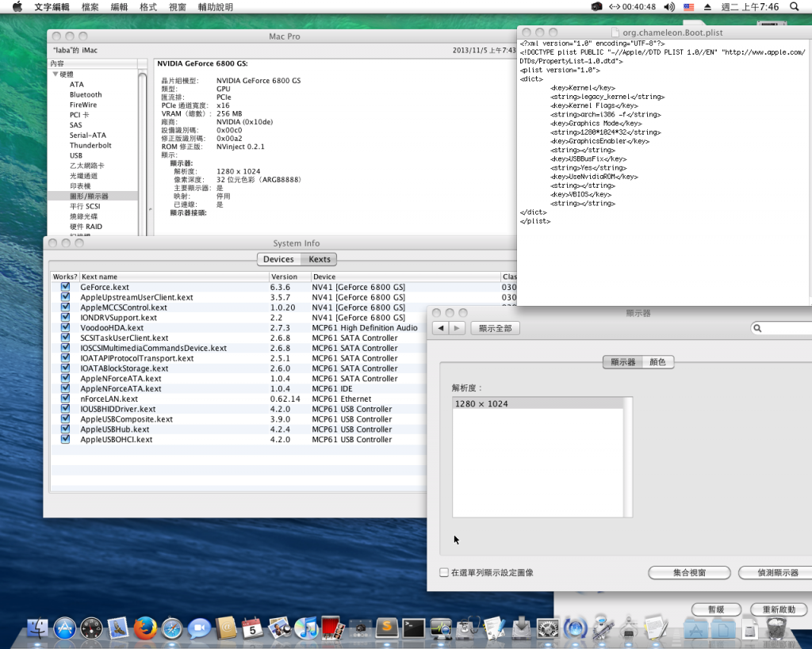Image resolution: width=812 pixels, height=649 pixels.
Task: Open Terminal from the dock
Action: click(414, 628)
